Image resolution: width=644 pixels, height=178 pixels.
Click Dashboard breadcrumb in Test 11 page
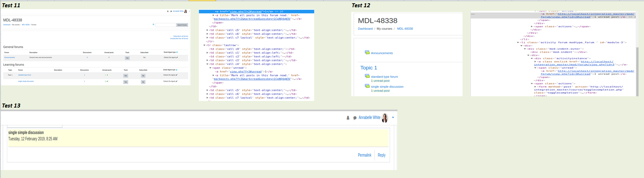point(7,25)
